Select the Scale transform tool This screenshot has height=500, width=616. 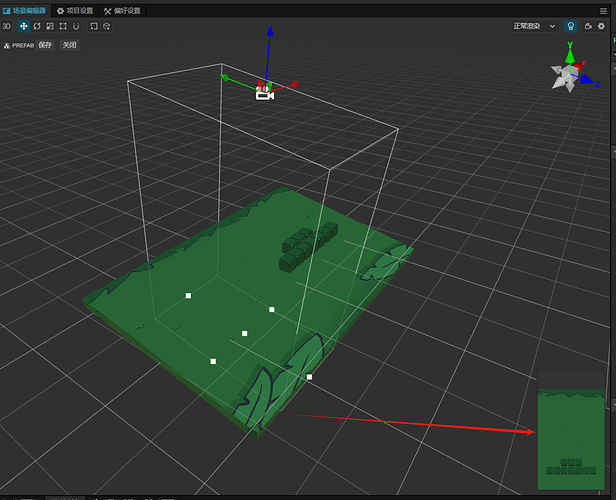50,26
